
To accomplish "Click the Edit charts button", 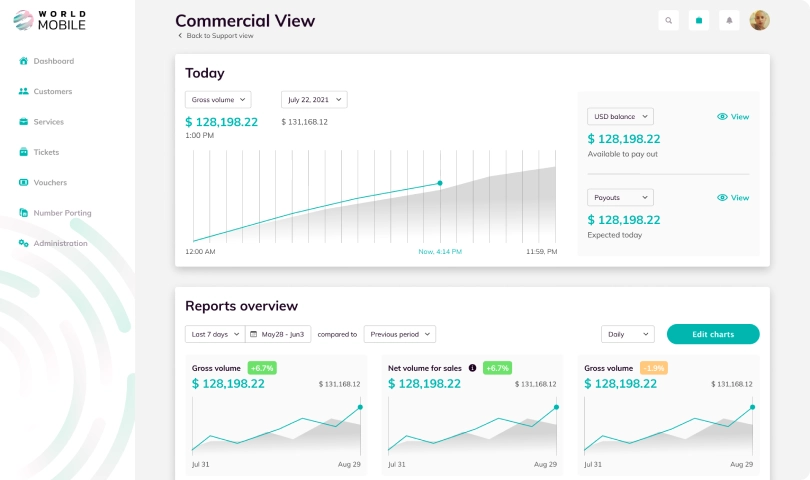I will [713, 334].
